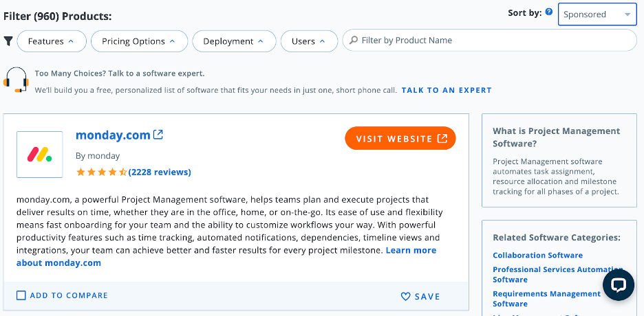This screenshot has width=644, height=316.
Task: Click the Save label for monday.com
Action: (x=427, y=296)
